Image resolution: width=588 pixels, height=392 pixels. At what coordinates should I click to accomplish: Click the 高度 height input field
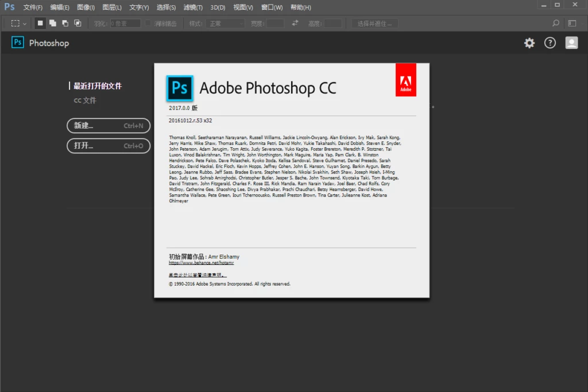coord(332,24)
